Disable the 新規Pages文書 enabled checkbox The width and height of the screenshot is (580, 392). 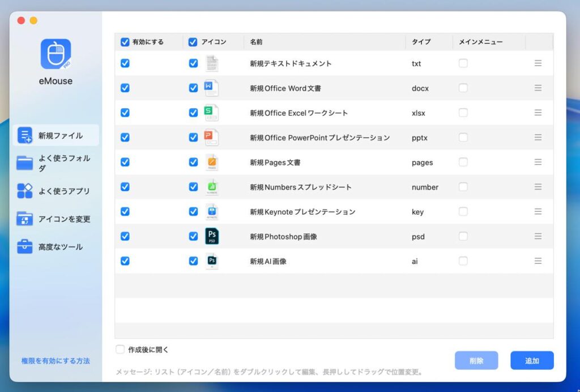pyautogui.click(x=125, y=162)
